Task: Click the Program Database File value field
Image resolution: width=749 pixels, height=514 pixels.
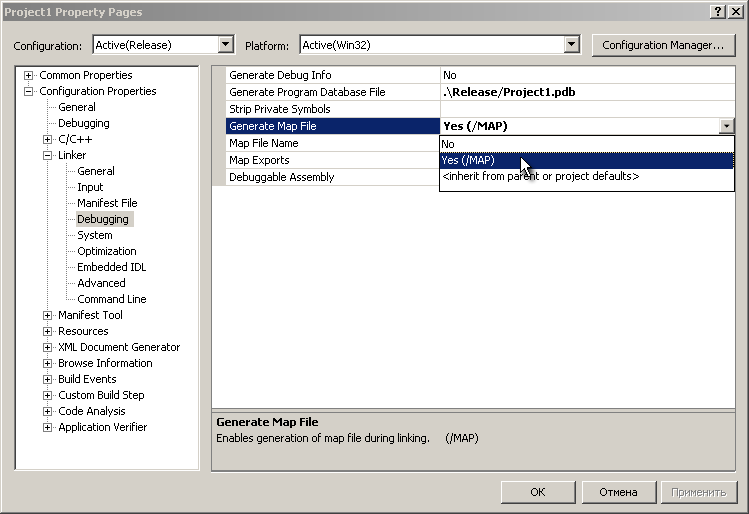Action: pyautogui.click(x=588, y=92)
